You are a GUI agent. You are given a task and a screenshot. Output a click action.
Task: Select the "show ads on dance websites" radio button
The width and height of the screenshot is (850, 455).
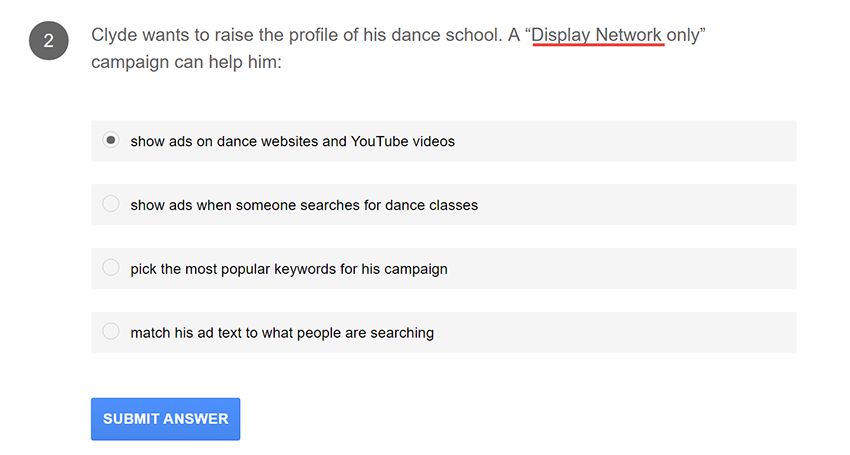tap(111, 141)
